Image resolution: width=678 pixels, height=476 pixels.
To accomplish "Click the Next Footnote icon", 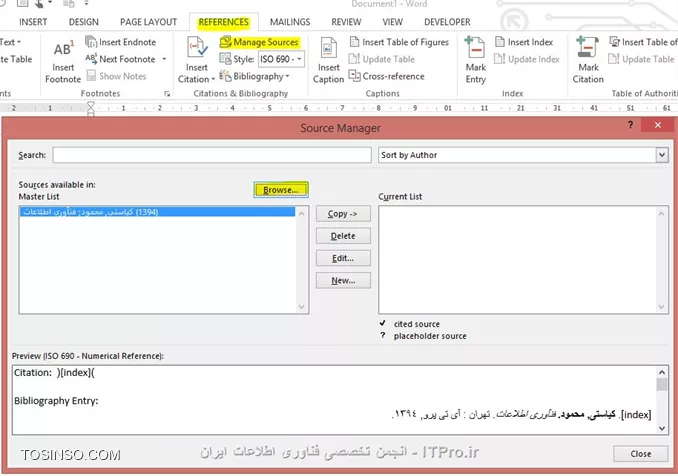I will pyautogui.click(x=91, y=59).
